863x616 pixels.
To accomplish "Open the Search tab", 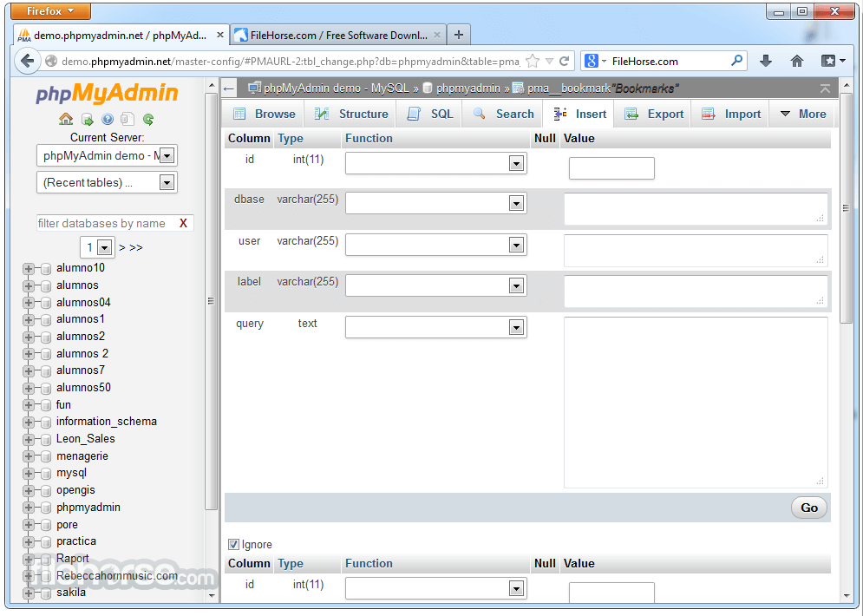I will pos(504,114).
